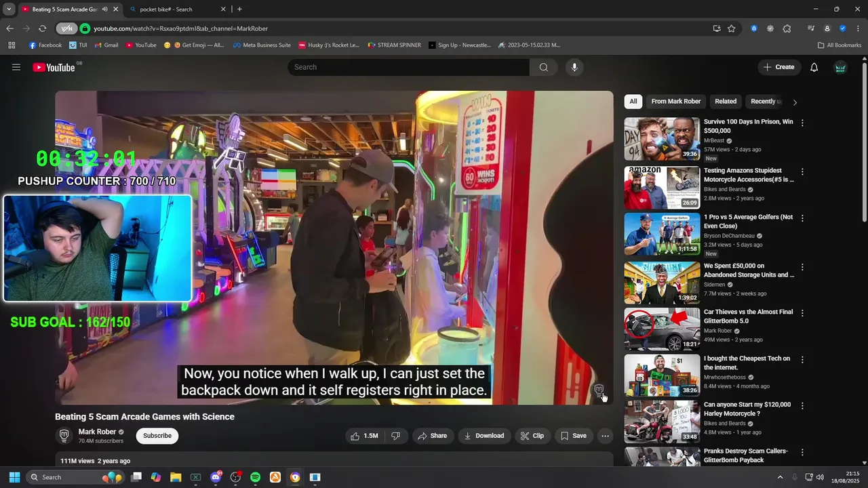Viewport: 868px width, 488px height.
Task: Open more actions ellipsis below the video
Action: (x=605, y=436)
